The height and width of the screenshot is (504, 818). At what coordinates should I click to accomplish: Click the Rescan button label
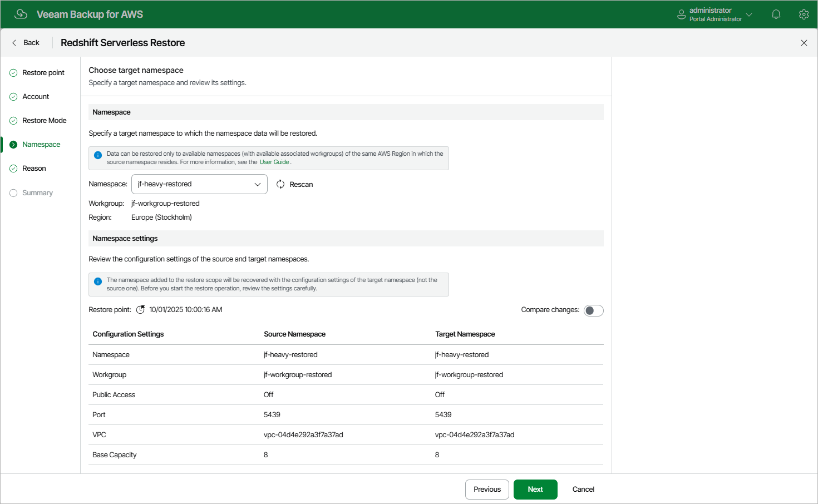click(x=301, y=185)
